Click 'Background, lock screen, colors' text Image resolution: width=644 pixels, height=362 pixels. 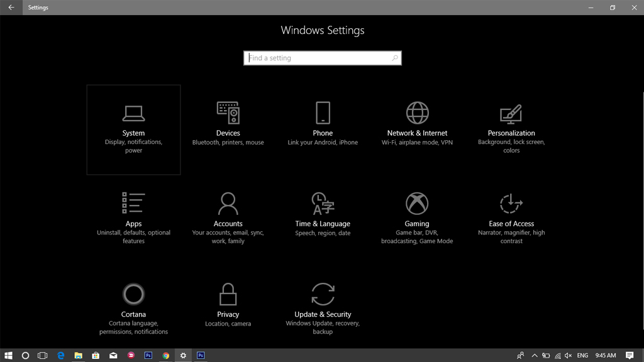click(x=511, y=146)
